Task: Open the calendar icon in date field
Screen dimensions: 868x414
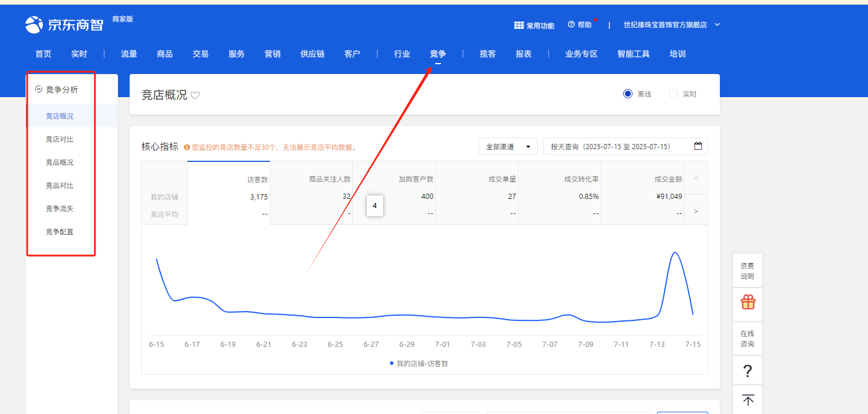Action: click(698, 146)
